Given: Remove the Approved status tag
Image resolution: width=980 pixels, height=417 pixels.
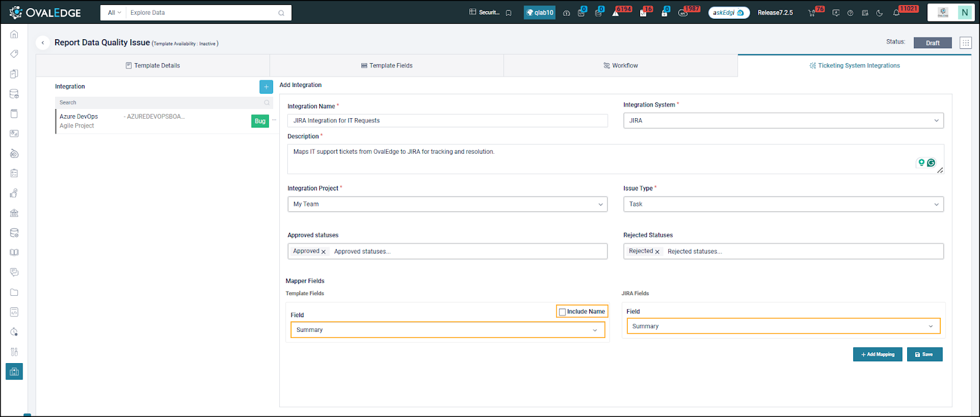Looking at the screenshot, I should pos(323,252).
